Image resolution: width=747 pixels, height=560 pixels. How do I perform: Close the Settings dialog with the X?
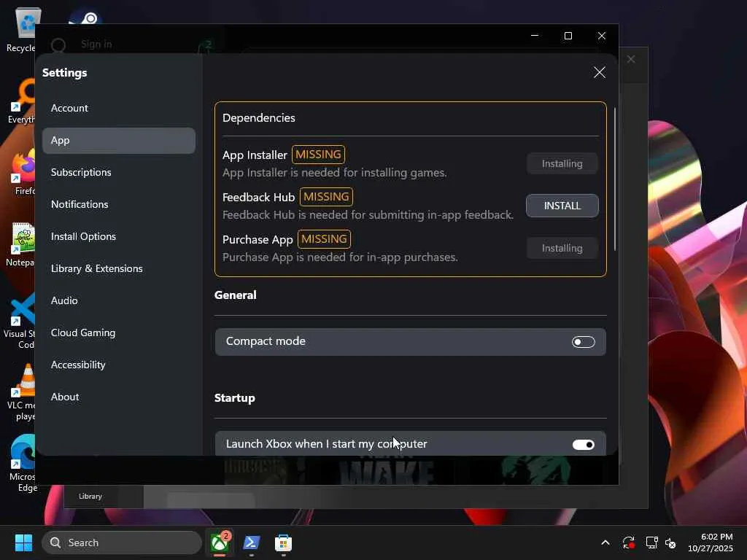click(600, 72)
